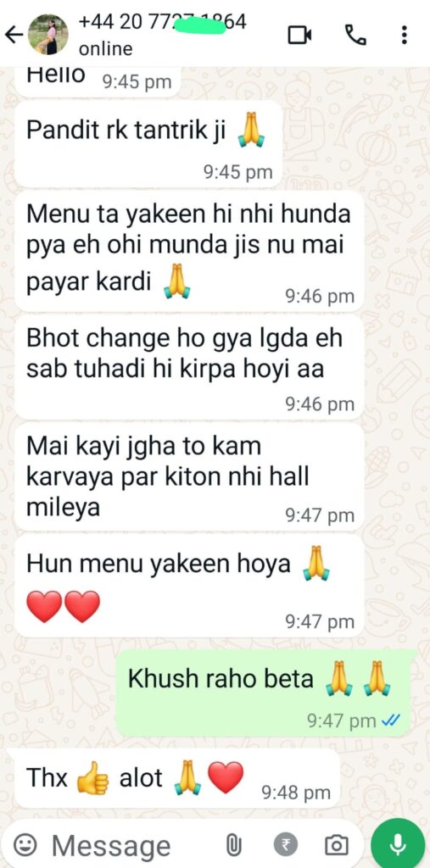The height and width of the screenshot is (868, 430).
Task: Go back using the arrow icon
Action: pos(14,35)
